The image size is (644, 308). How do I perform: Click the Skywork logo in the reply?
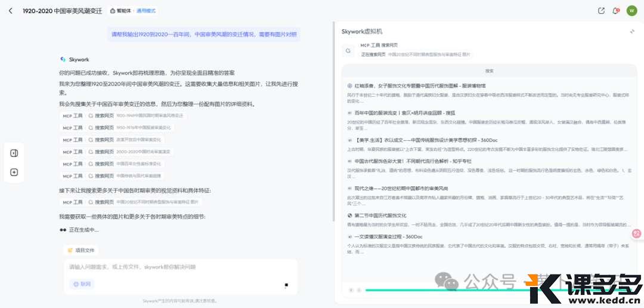click(63, 60)
